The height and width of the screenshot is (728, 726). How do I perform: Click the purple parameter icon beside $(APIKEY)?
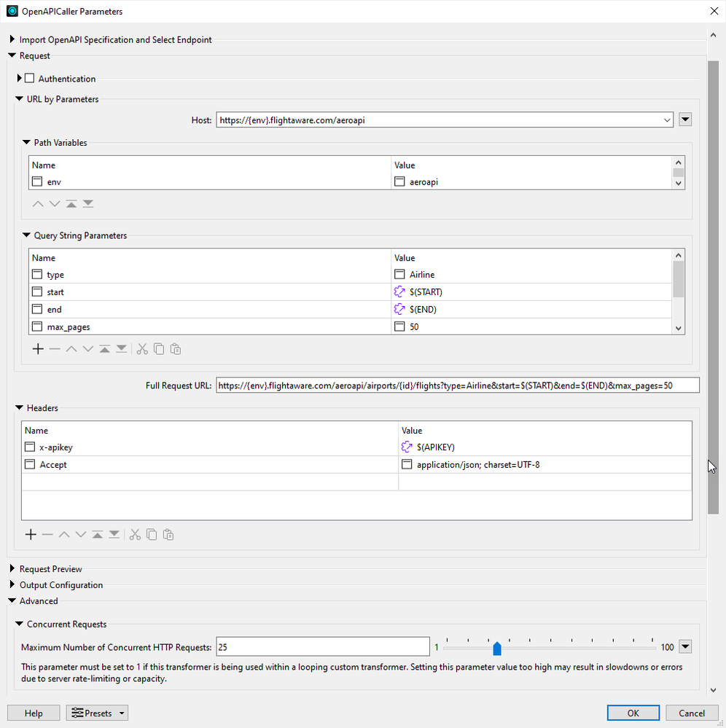pos(407,447)
